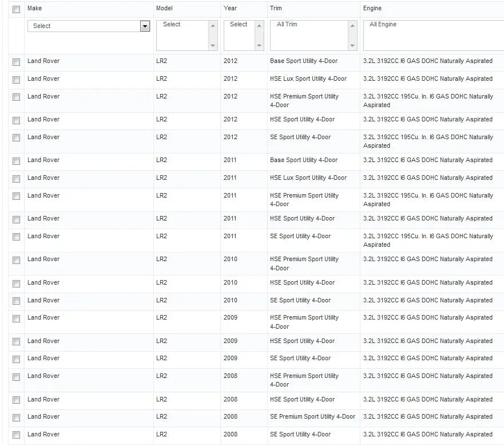504x445 pixels.
Task: Click the Model column header
Action: click(164, 8)
